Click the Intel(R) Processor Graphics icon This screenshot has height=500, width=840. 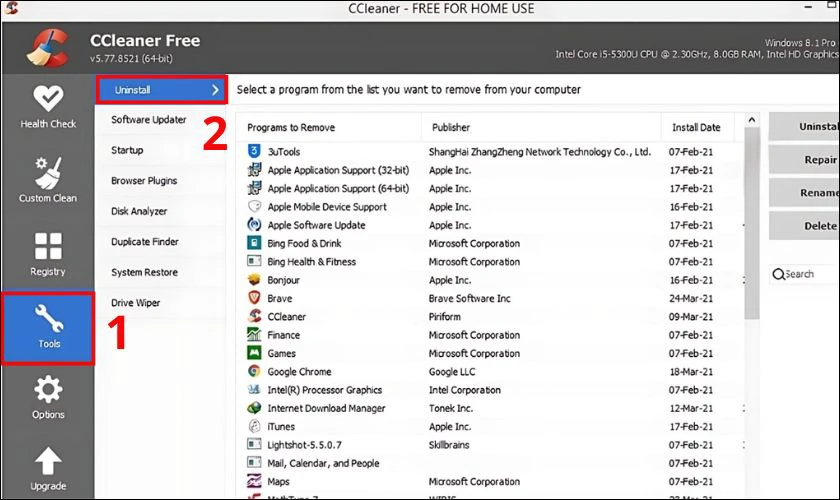254,390
